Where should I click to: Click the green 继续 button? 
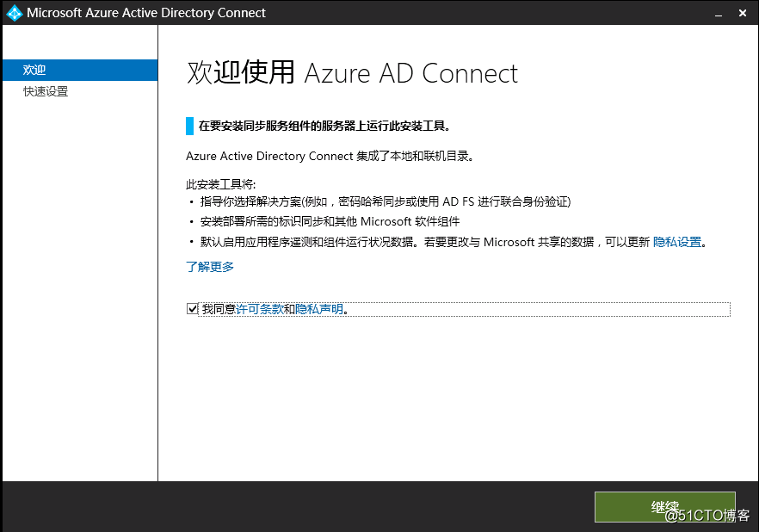click(x=664, y=507)
